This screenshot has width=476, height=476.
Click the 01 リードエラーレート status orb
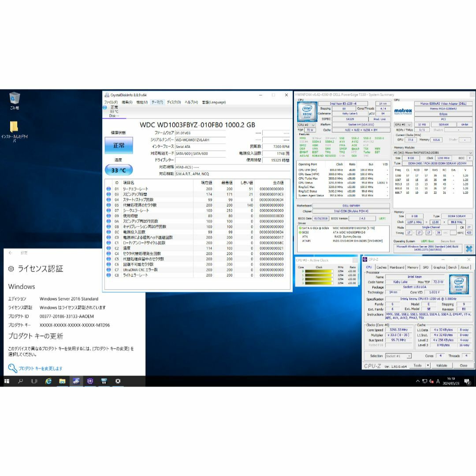tap(109, 189)
